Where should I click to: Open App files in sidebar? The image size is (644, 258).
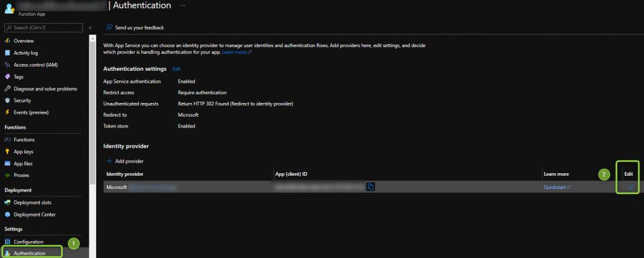point(23,163)
